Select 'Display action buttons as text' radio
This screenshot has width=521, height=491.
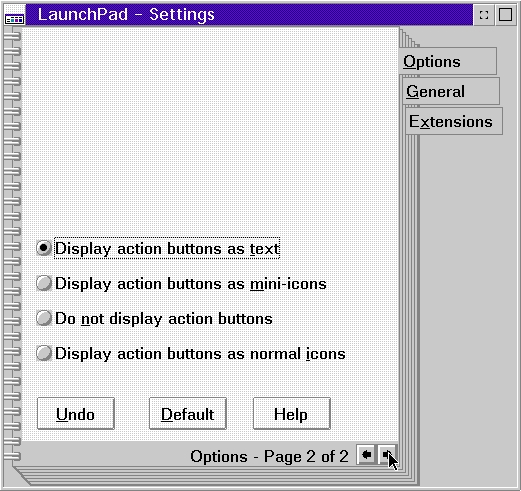pos(158,248)
